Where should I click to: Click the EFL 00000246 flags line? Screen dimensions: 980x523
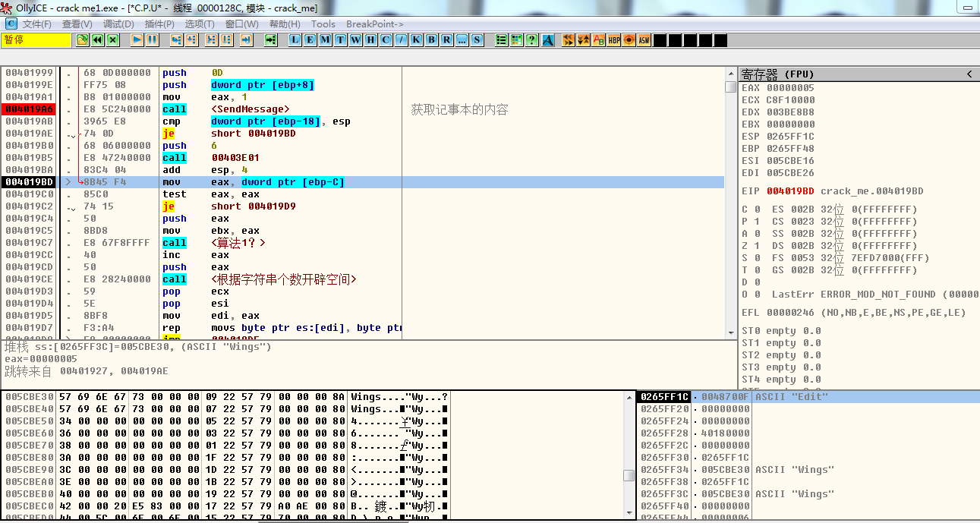coord(853,313)
